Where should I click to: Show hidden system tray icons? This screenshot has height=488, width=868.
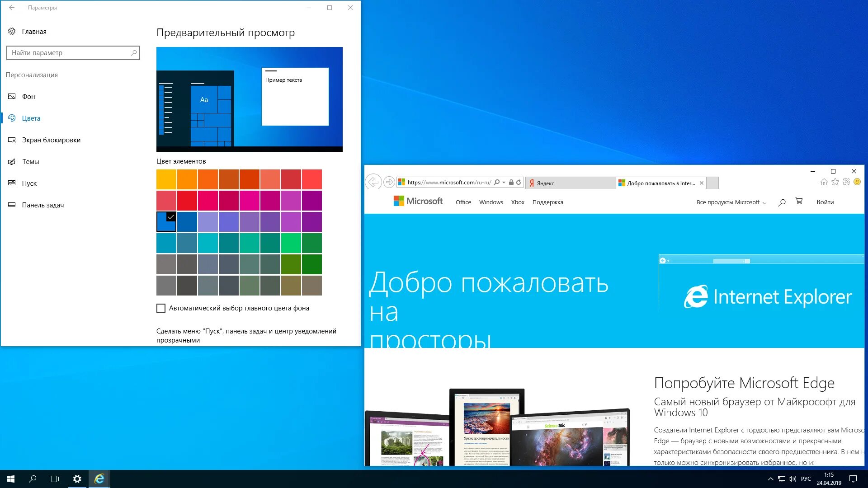pyautogui.click(x=770, y=479)
